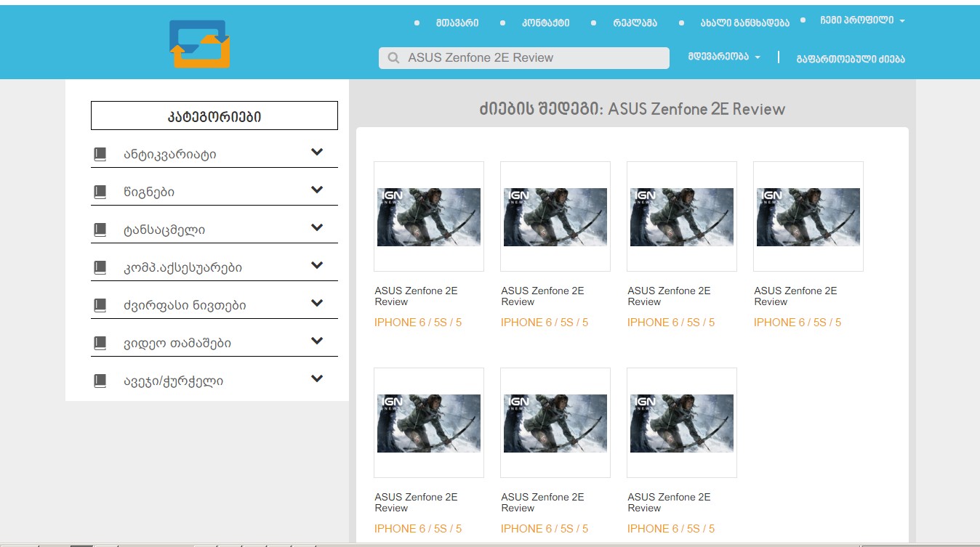Click the წიგნები category label

point(149,192)
